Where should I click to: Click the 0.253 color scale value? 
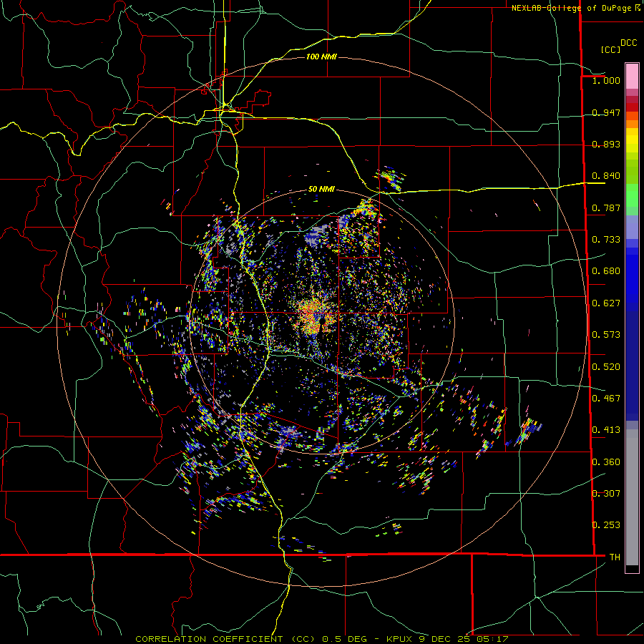click(606, 525)
